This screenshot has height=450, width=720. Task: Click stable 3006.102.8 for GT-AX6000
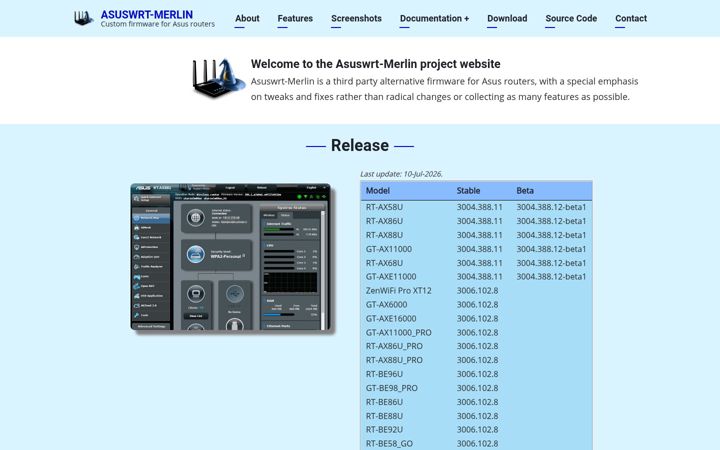pos(478,304)
